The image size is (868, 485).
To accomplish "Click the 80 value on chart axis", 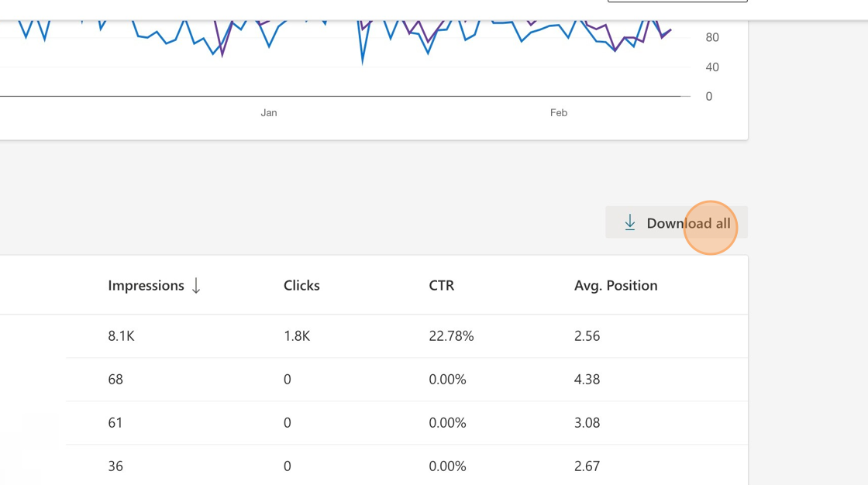I will click(x=712, y=38).
